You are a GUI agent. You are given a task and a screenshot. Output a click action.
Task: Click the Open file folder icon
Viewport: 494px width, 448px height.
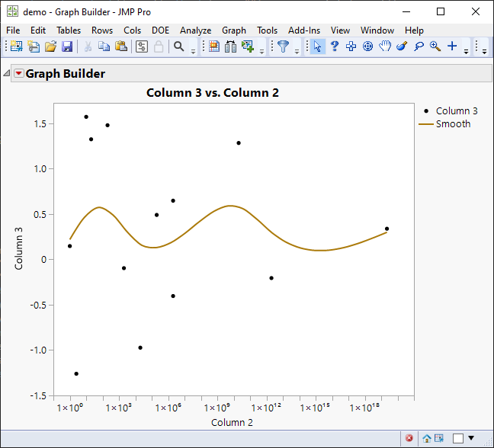pos(50,46)
